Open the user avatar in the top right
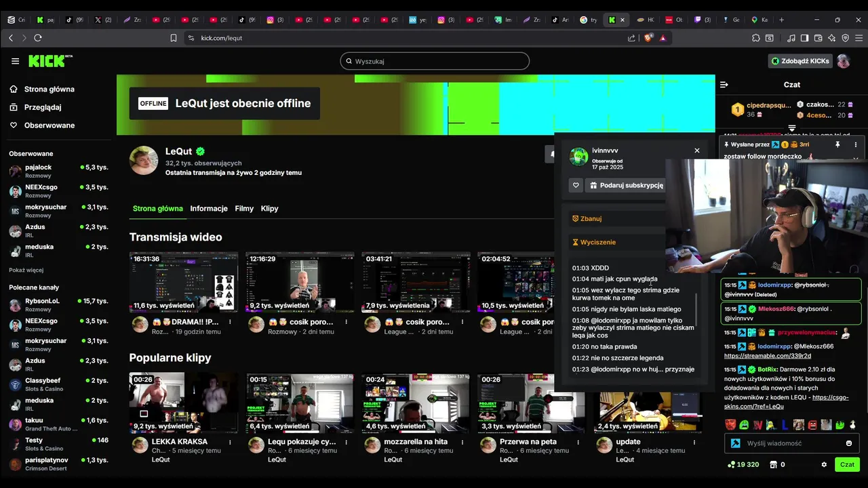This screenshot has height=488, width=868. (843, 61)
